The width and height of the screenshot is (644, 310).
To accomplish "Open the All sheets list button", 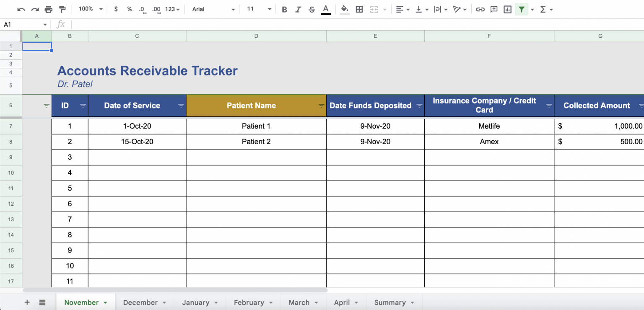I will pos(42,302).
